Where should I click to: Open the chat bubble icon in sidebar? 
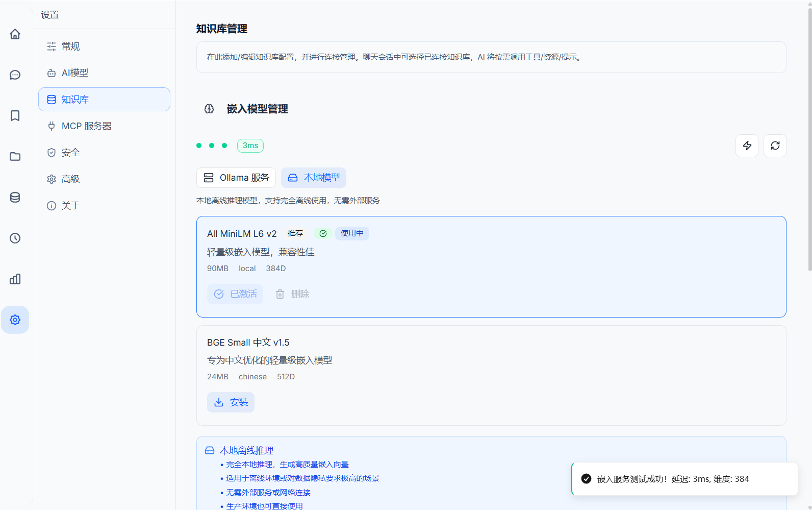click(15, 75)
